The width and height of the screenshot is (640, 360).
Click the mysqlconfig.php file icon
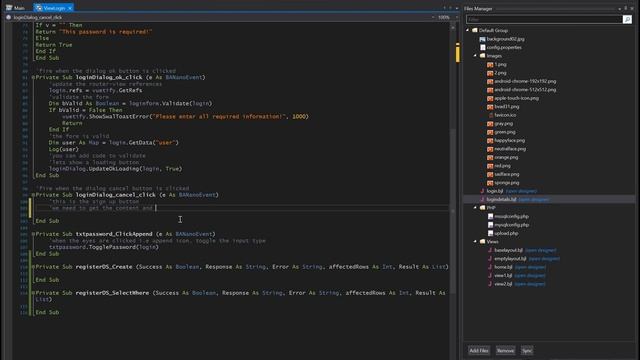[490, 225]
